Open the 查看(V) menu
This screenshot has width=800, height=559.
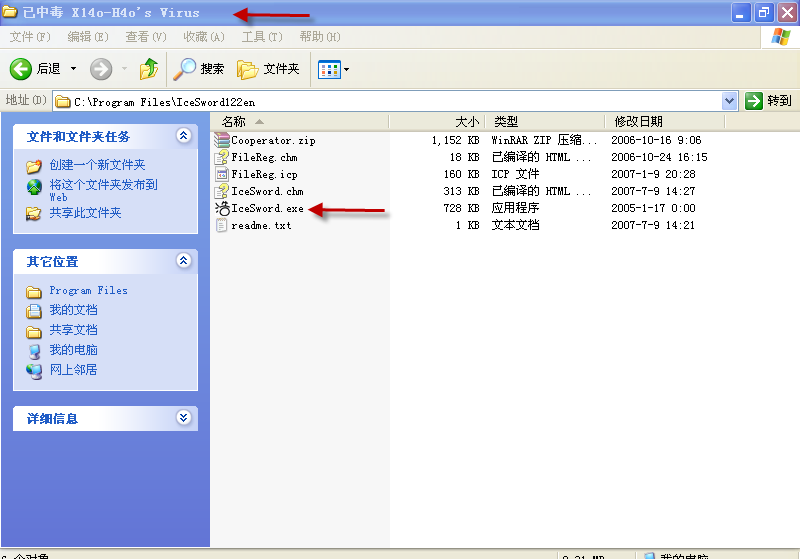(146, 37)
